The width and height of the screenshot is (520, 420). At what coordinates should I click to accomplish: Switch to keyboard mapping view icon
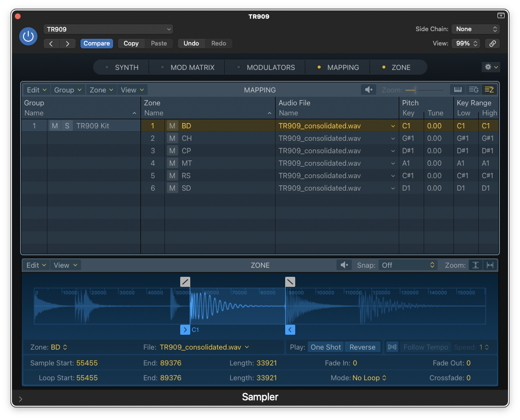click(458, 90)
